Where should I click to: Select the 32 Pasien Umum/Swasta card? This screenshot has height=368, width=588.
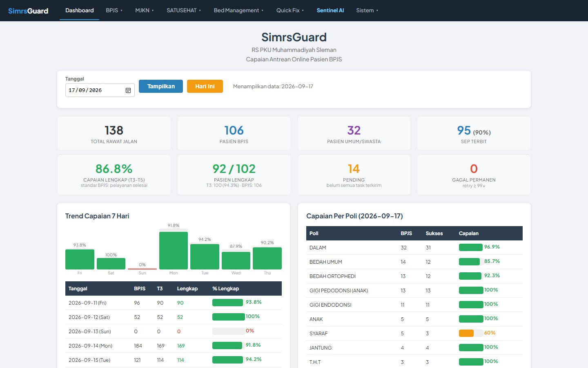click(354, 133)
